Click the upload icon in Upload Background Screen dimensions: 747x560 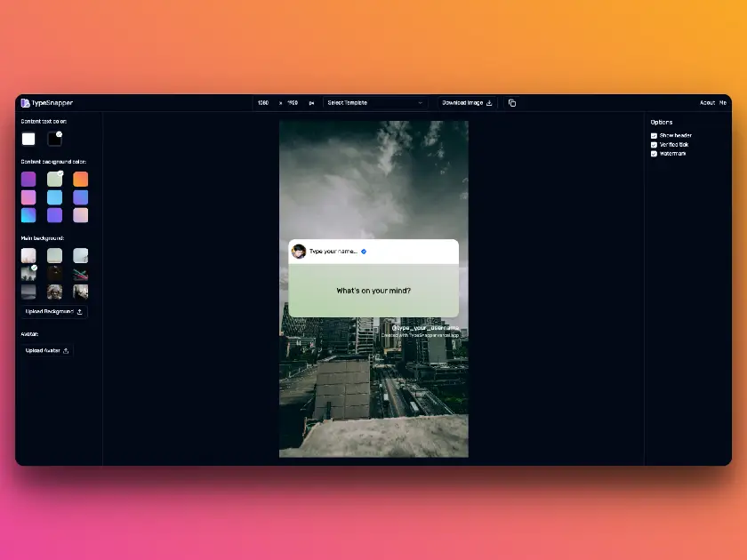80,311
